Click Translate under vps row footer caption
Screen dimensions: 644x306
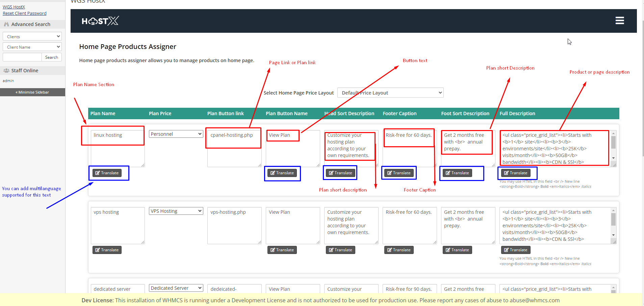399,250
